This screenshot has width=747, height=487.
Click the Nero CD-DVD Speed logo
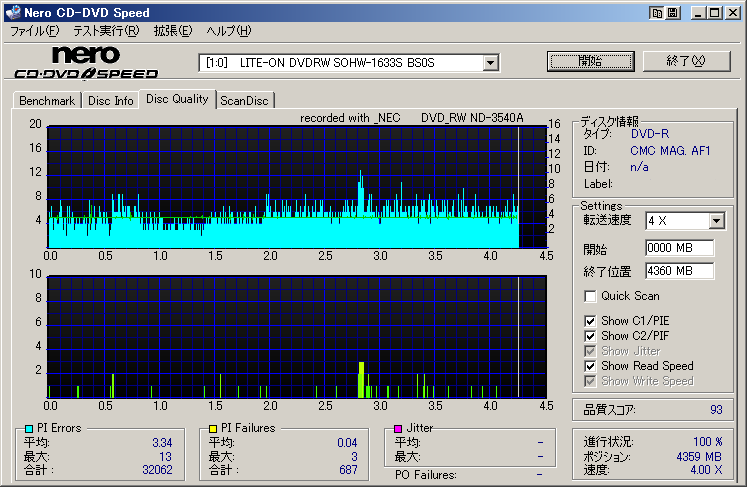(x=86, y=62)
